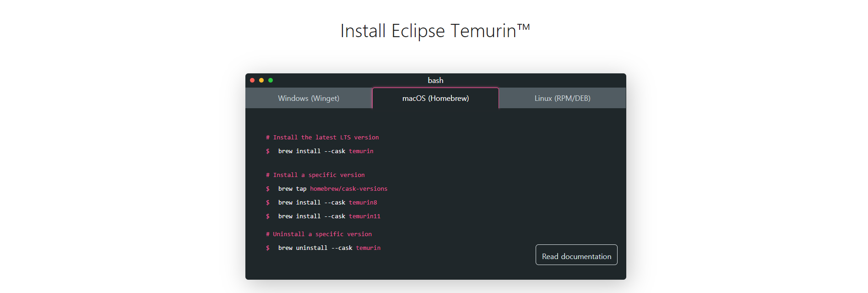Click the comment "# Install a specific version"
This screenshot has width=868, height=293.
[x=315, y=175]
